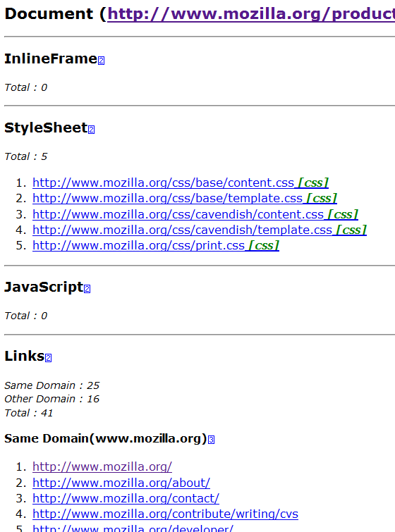This screenshot has height=532, width=395.
Task: Follow the http://www.mozilla.org/ visited link
Action: tap(102, 467)
